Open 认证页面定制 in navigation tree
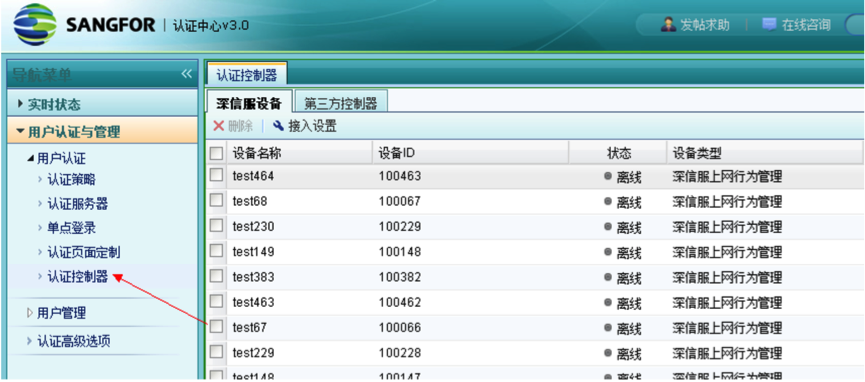This screenshot has height=382, width=865. coord(84,252)
